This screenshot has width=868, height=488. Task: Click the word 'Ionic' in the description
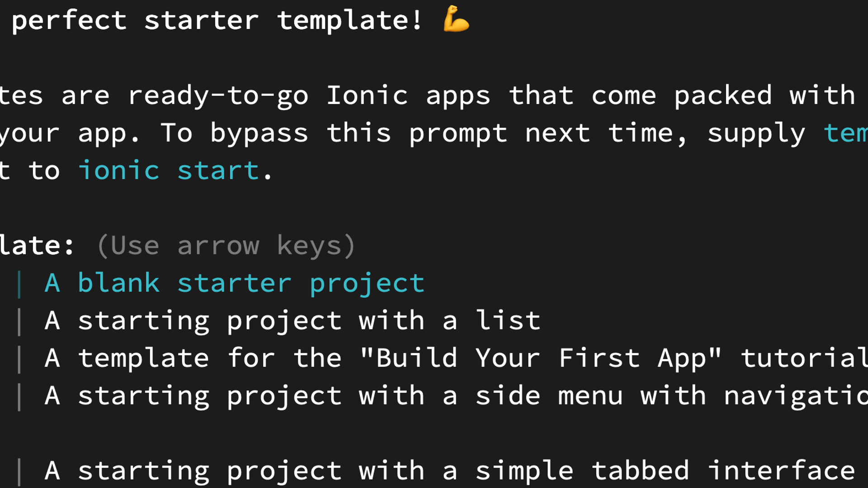click(x=367, y=95)
